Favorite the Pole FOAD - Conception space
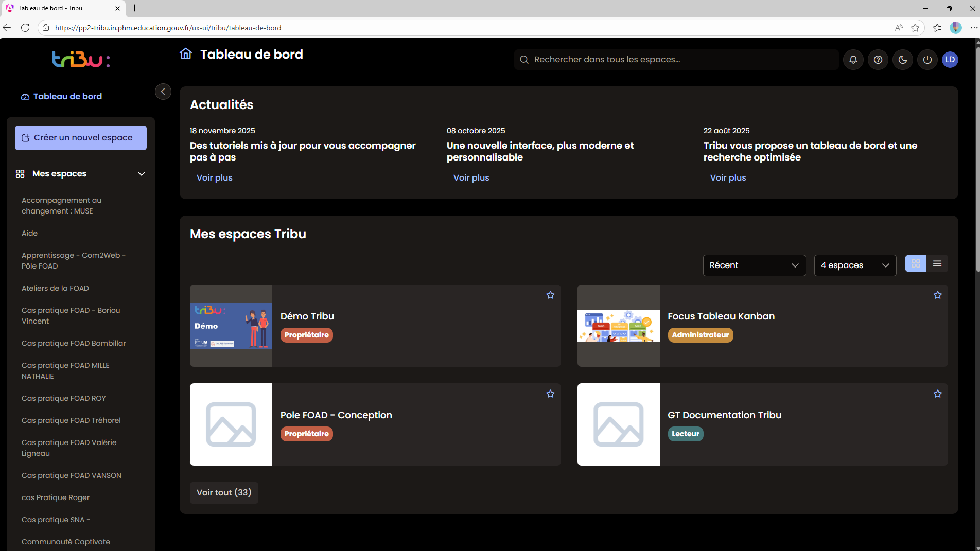 (x=550, y=394)
